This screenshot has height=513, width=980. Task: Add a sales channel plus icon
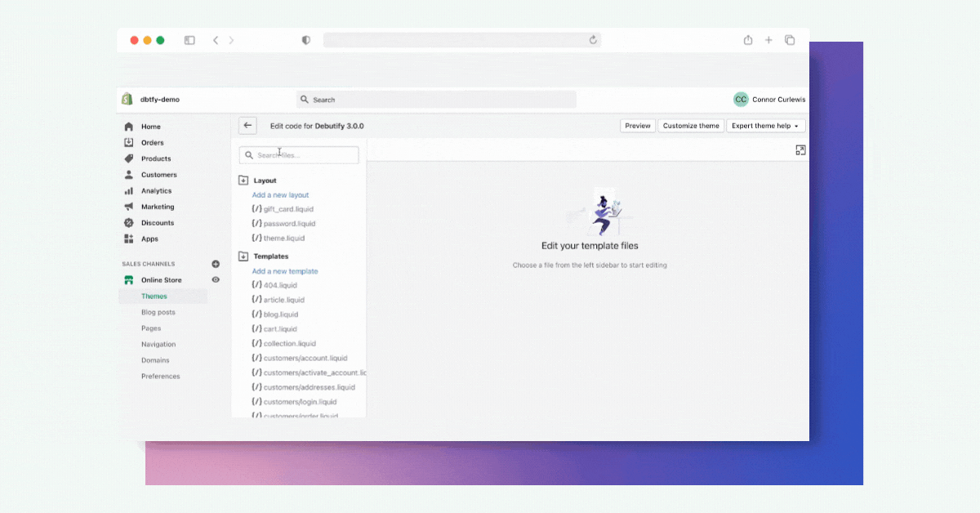(x=216, y=264)
